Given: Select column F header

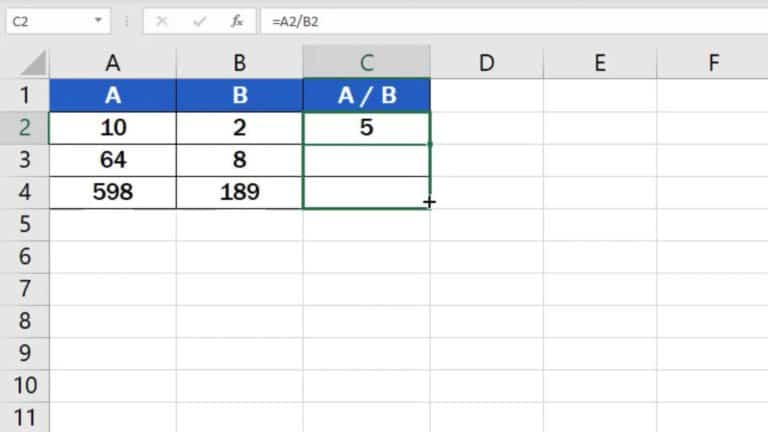Looking at the screenshot, I should 713,63.
